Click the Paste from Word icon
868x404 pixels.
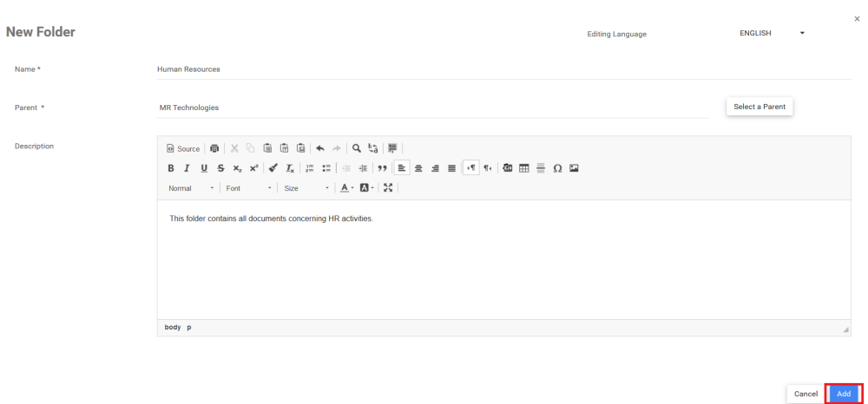(x=300, y=148)
